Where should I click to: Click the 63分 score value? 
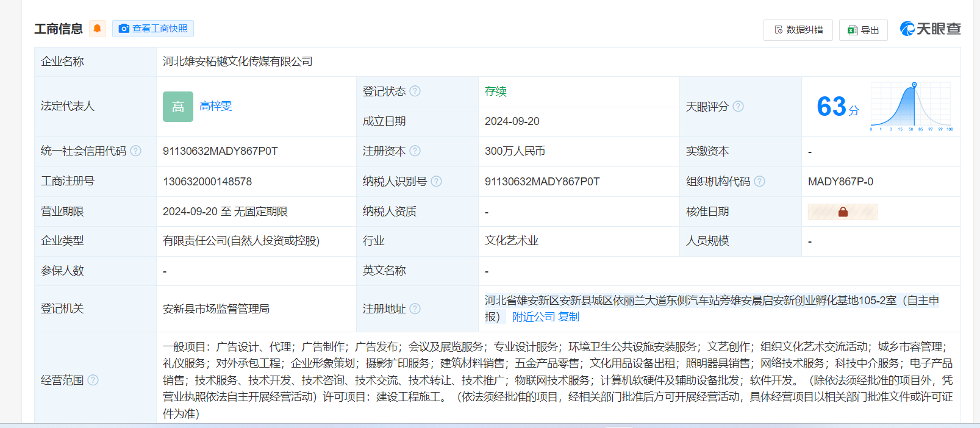pos(838,107)
